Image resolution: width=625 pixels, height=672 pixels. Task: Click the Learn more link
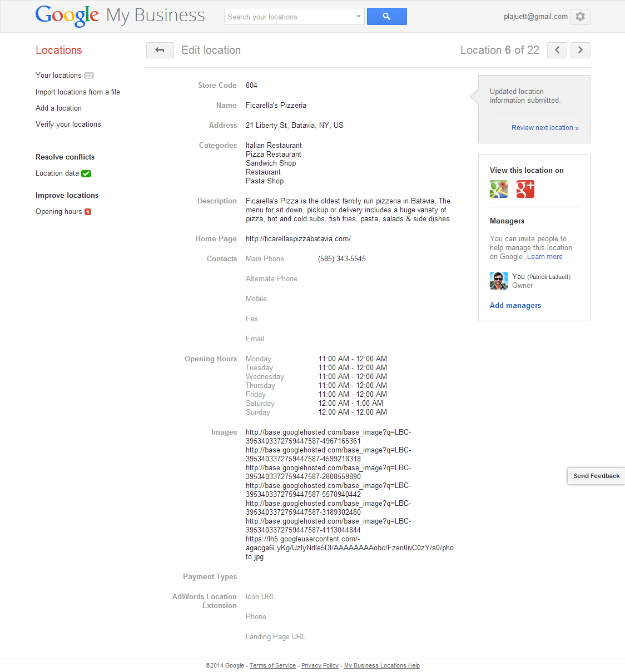[x=545, y=257]
